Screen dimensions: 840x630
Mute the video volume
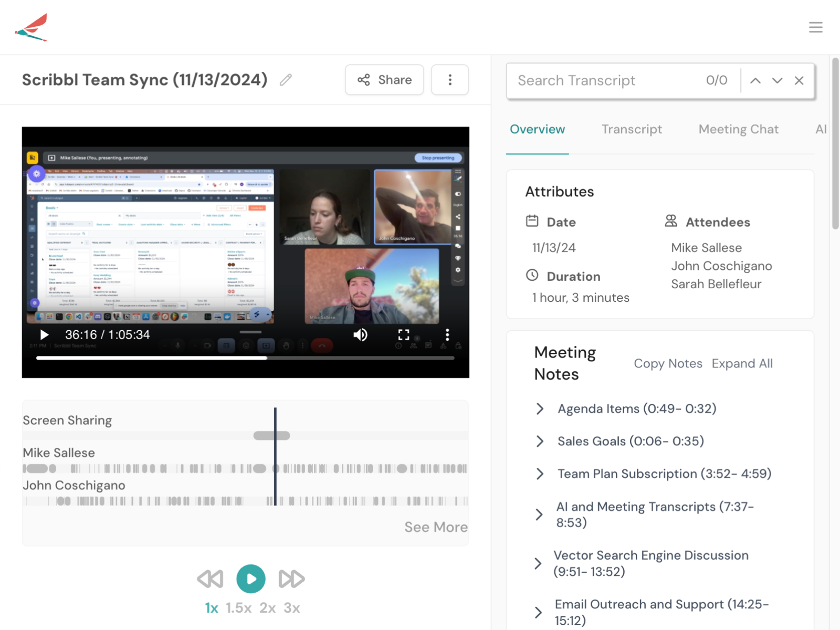(360, 335)
